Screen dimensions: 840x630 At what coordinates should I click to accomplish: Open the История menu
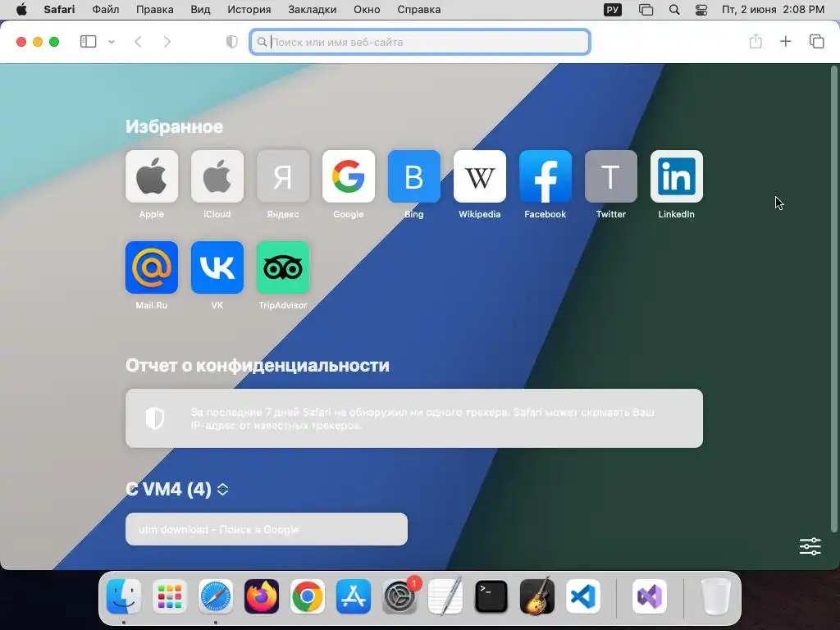click(249, 10)
